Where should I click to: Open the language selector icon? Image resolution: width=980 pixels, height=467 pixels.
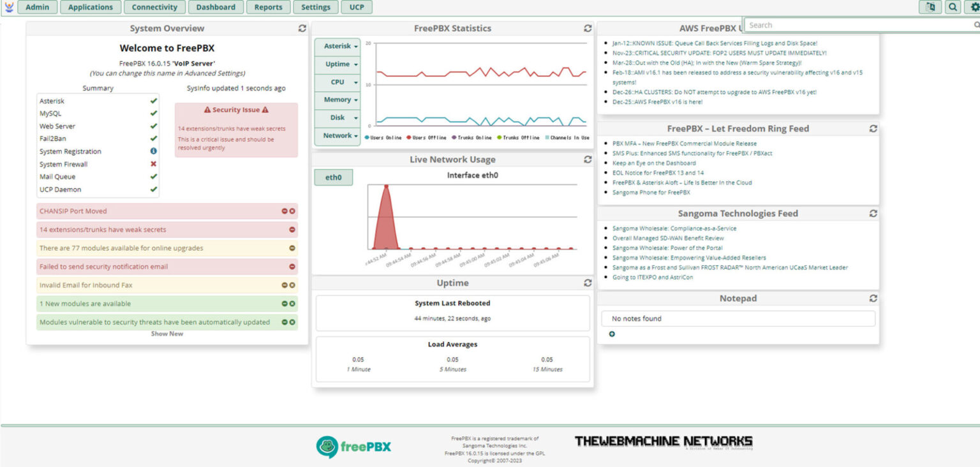point(930,7)
